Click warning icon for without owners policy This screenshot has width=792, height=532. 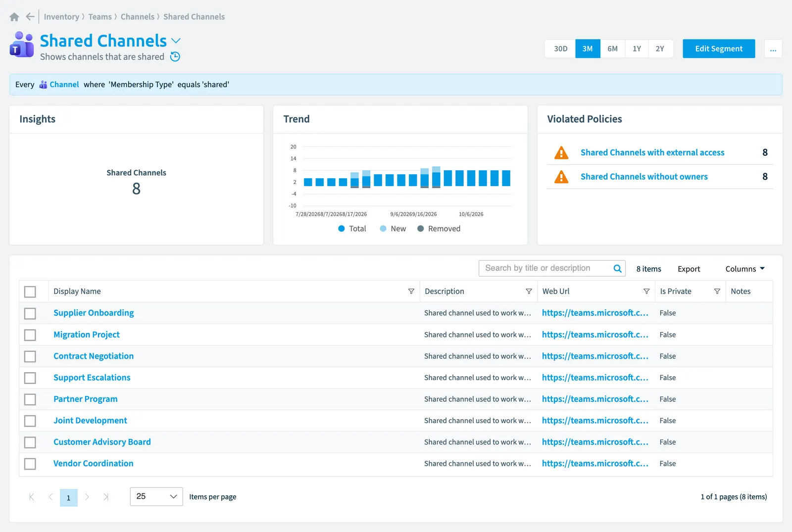[x=561, y=177]
